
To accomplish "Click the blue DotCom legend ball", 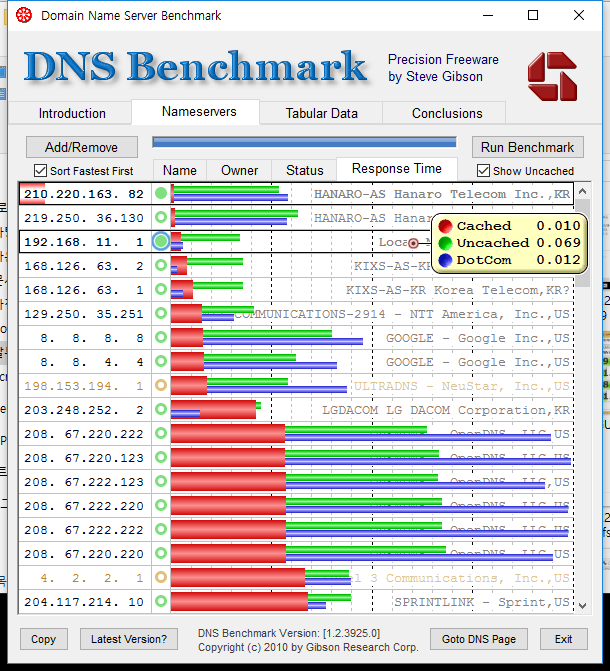I will click(x=446, y=260).
